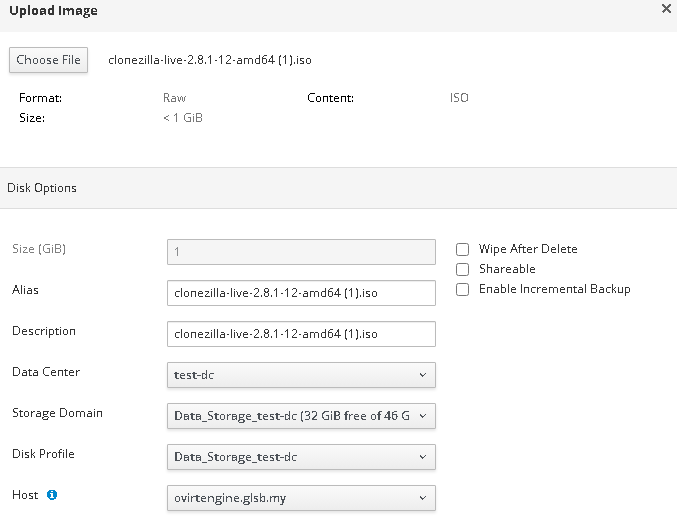Toggle the Shareable checkbox

pyautogui.click(x=462, y=269)
